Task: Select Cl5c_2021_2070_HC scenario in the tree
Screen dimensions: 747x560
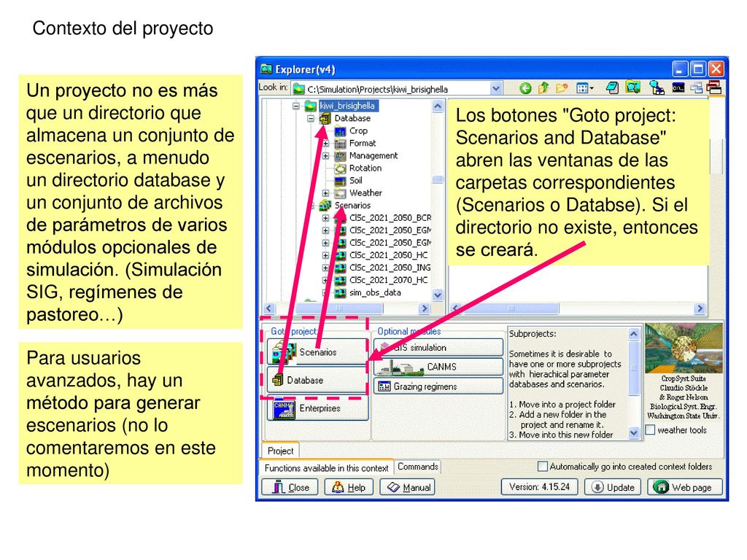Action: (388, 280)
